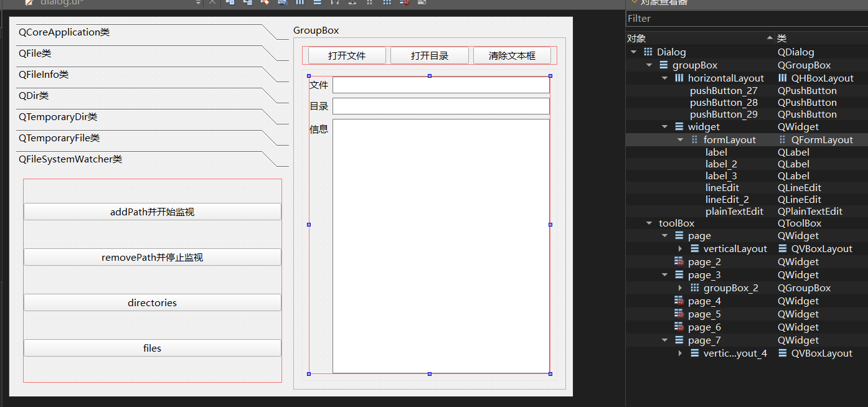
Task: Click the broken-layout icon beside page_2
Action: click(679, 262)
